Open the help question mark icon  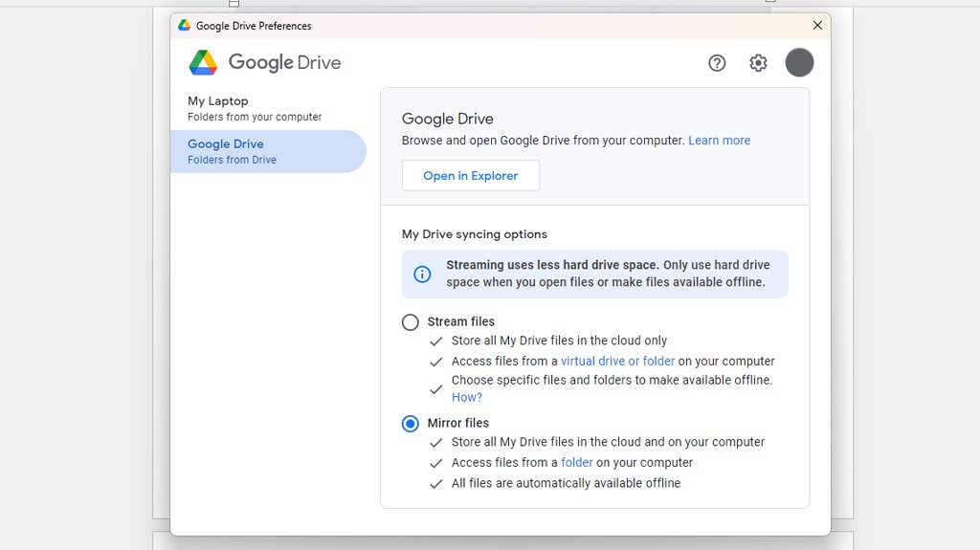tap(717, 62)
